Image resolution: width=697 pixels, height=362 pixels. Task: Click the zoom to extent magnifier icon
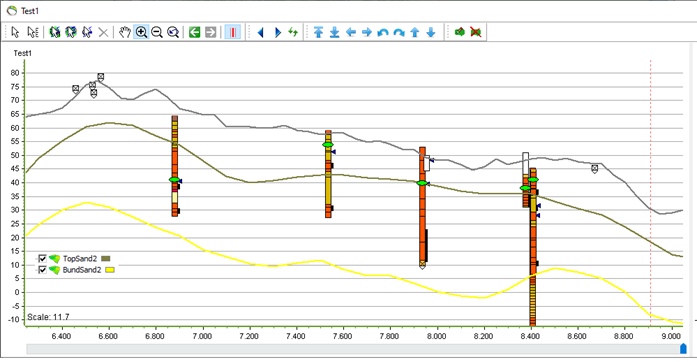coord(173,32)
